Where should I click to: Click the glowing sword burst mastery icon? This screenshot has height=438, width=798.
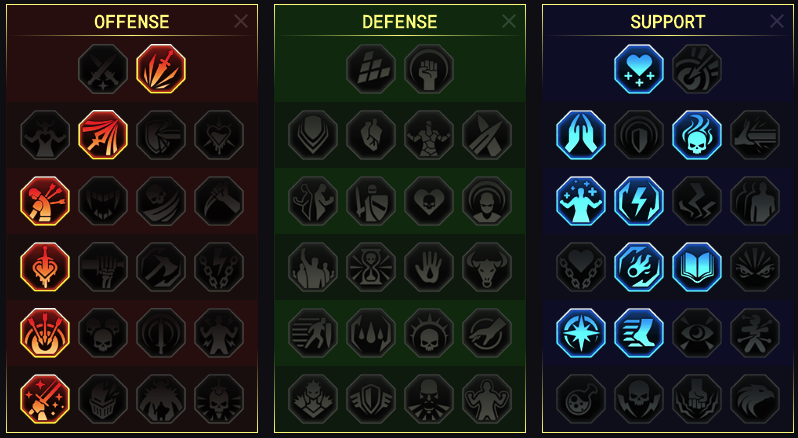pyautogui.click(x=161, y=69)
